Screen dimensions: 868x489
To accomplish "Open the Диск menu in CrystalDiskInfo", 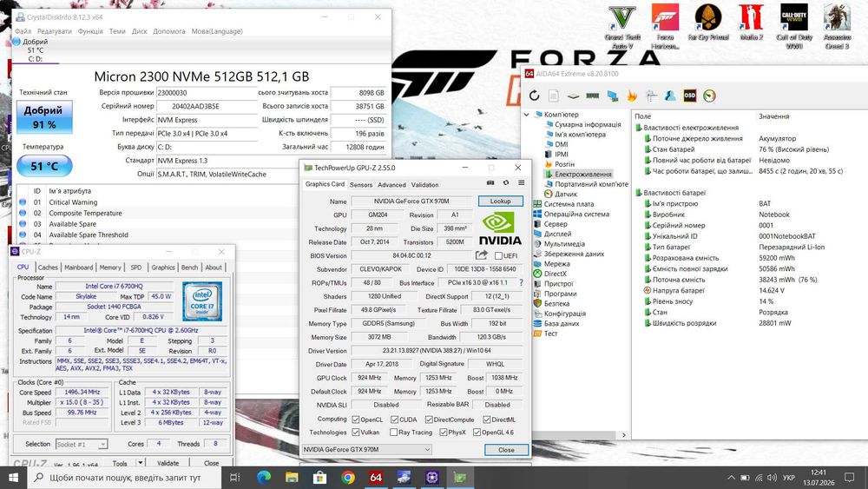I will 140,31.
